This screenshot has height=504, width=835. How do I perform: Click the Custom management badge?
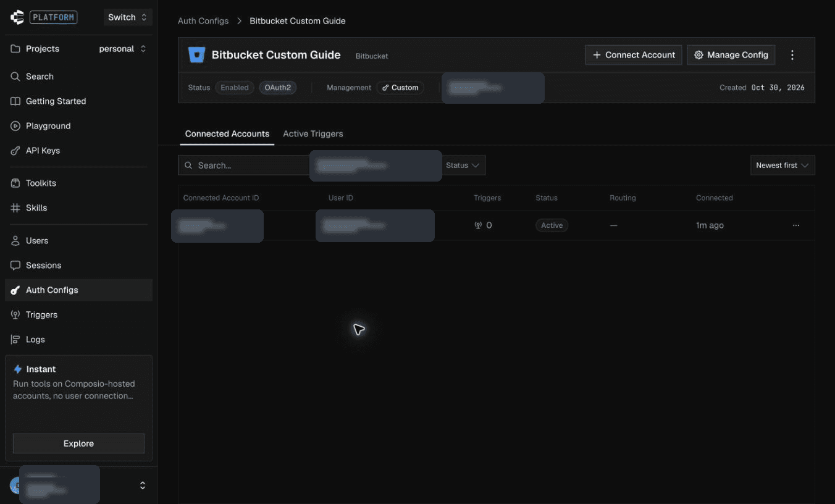[x=400, y=88]
